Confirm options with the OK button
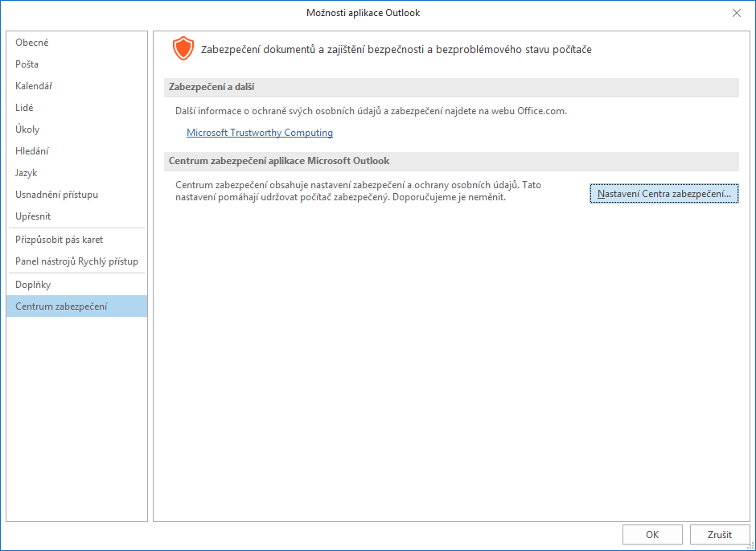This screenshot has height=551, width=756. (652, 535)
